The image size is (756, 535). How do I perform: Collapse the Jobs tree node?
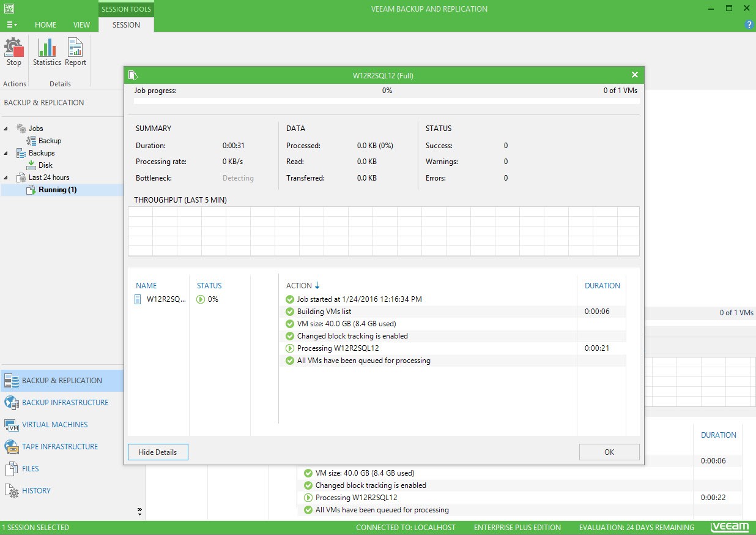(x=6, y=129)
